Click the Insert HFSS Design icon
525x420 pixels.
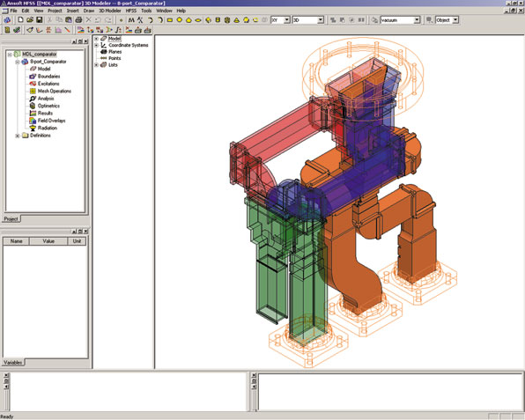pyautogui.click(x=7, y=20)
